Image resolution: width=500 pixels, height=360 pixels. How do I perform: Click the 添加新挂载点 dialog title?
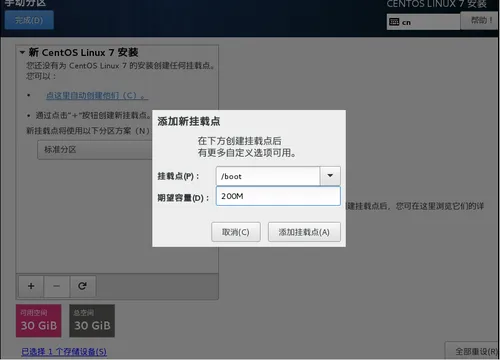coord(189,121)
